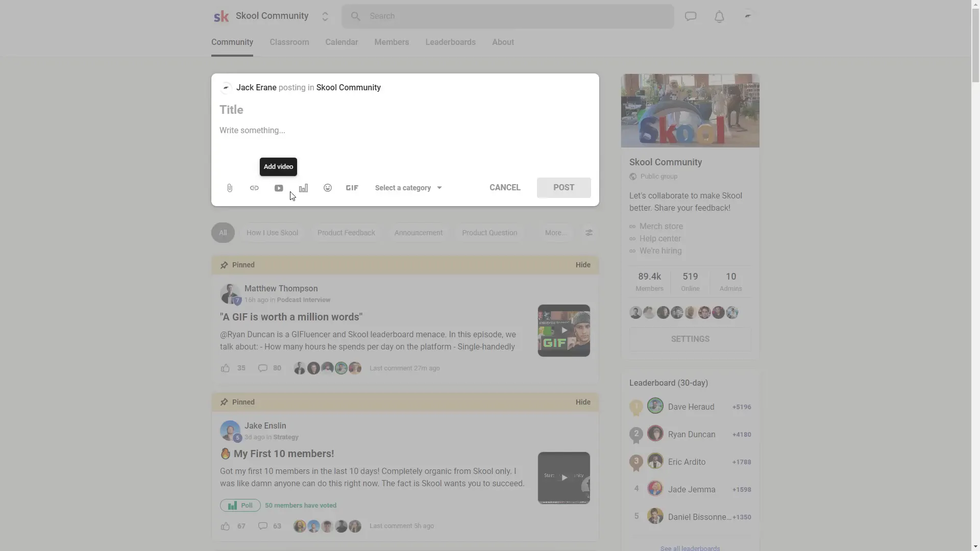This screenshot has height=551, width=980.
Task: Click the Write something text area
Action: coord(405,131)
